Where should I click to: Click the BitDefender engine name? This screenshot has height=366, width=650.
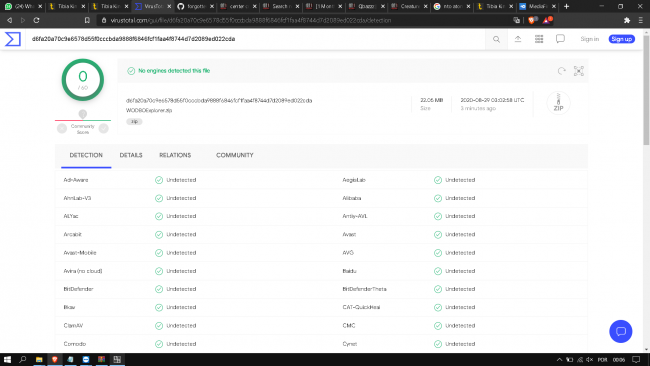coord(78,289)
